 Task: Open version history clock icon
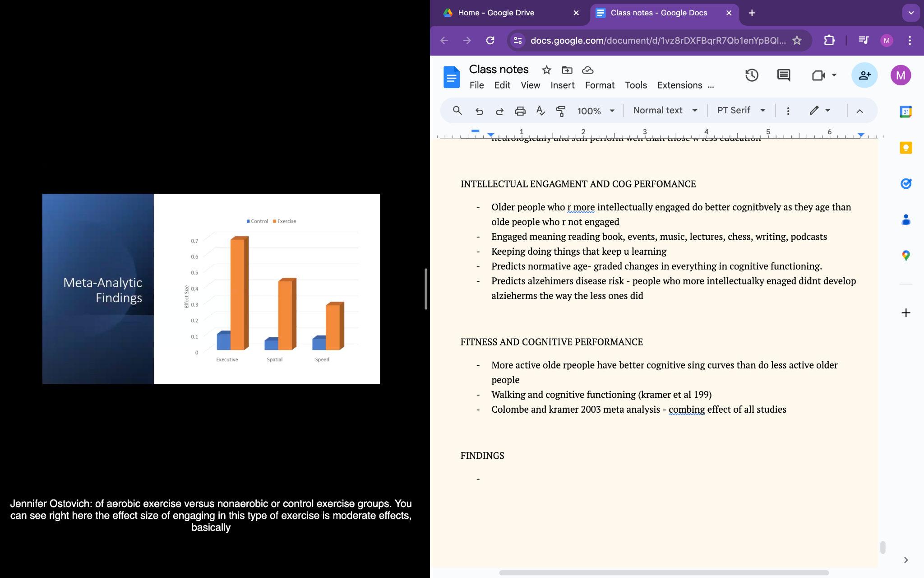(x=751, y=75)
